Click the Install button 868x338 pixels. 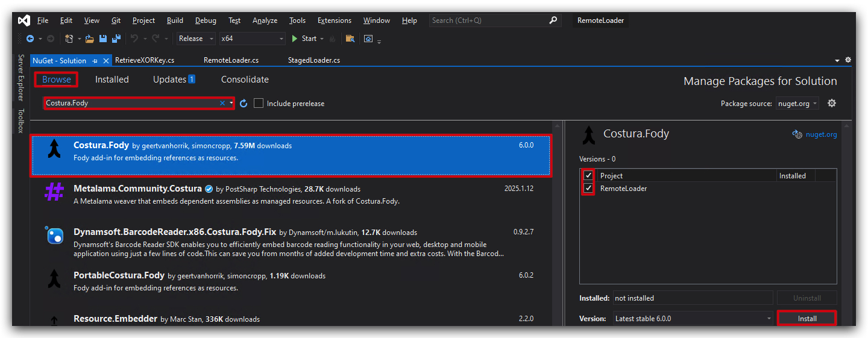[807, 318]
